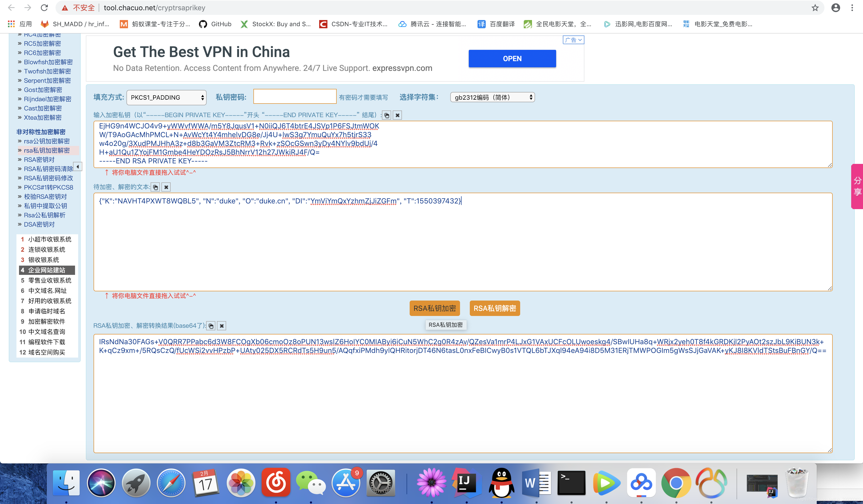Viewport: 863px width, 504px height.
Task: Copy the RSA result output
Action: 211,326
